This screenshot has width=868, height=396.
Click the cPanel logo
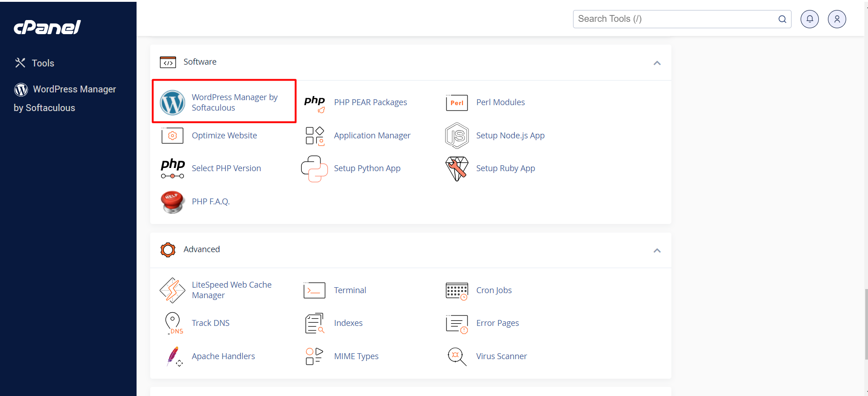(47, 27)
